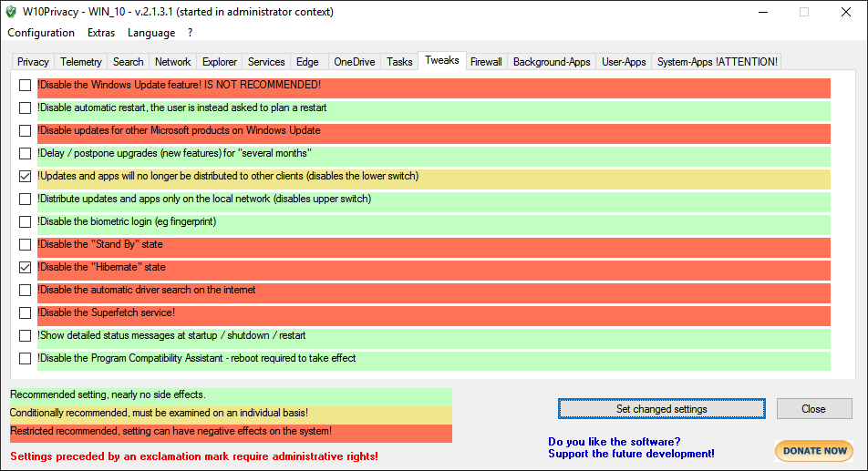This screenshot has width=868, height=471.
Task: Click the DONATE NOW button
Action: (x=814, y=450)
